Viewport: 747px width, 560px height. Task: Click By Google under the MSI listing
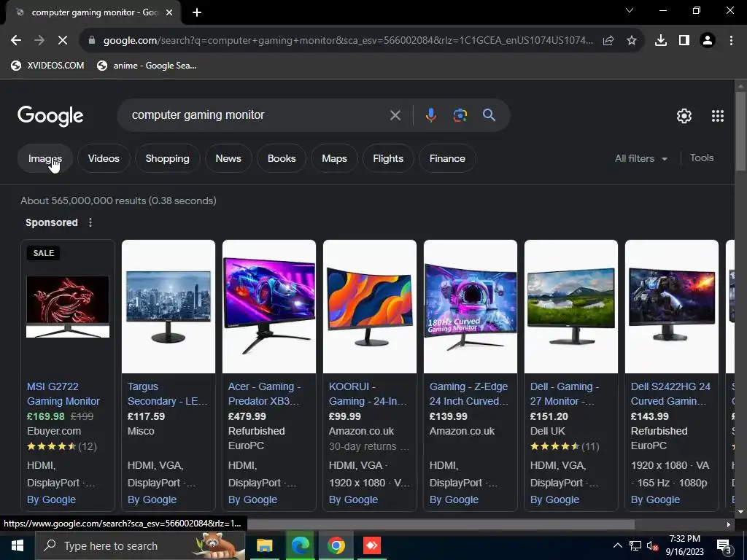(x=52, y=499)
